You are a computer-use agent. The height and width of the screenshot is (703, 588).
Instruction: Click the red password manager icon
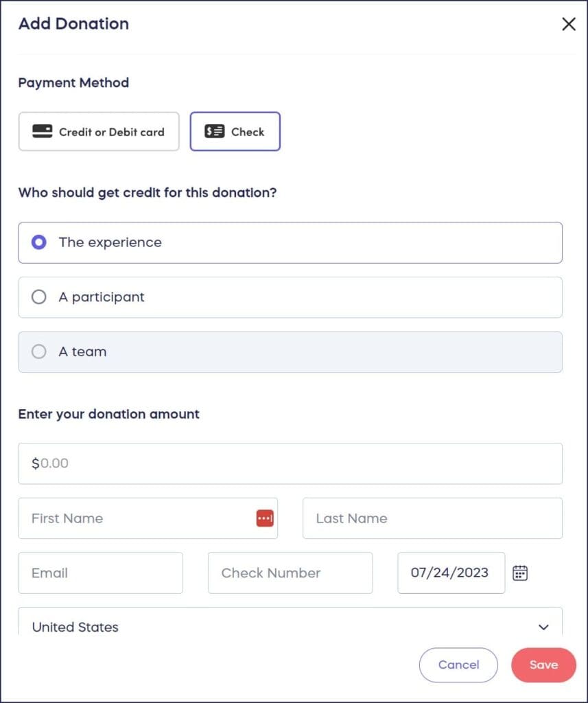[265, 518]
